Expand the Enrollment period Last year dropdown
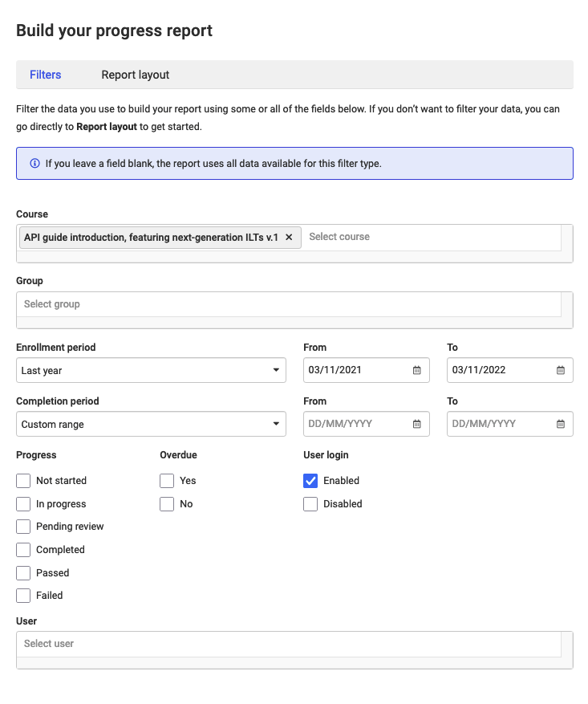 tap(151, 370)
